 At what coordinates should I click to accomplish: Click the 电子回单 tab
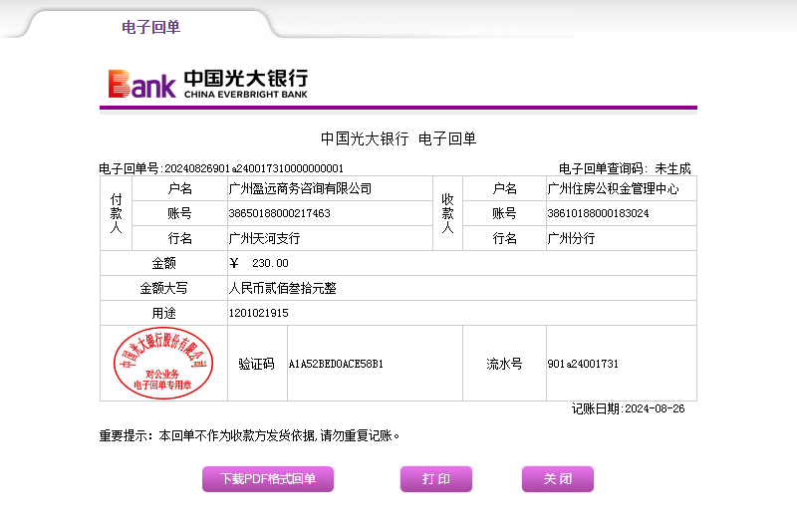point(150,27)
